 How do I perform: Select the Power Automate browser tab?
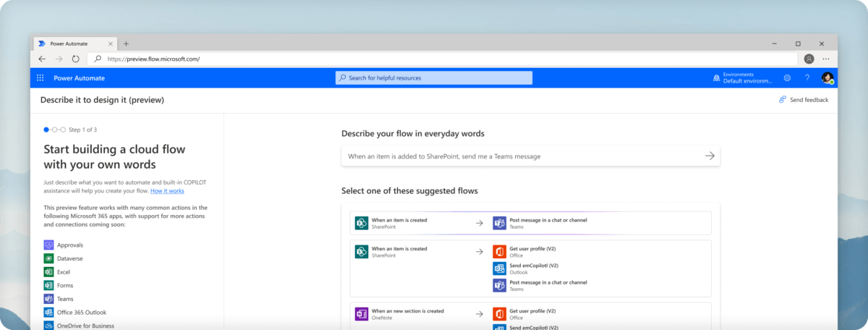(76, 43)
